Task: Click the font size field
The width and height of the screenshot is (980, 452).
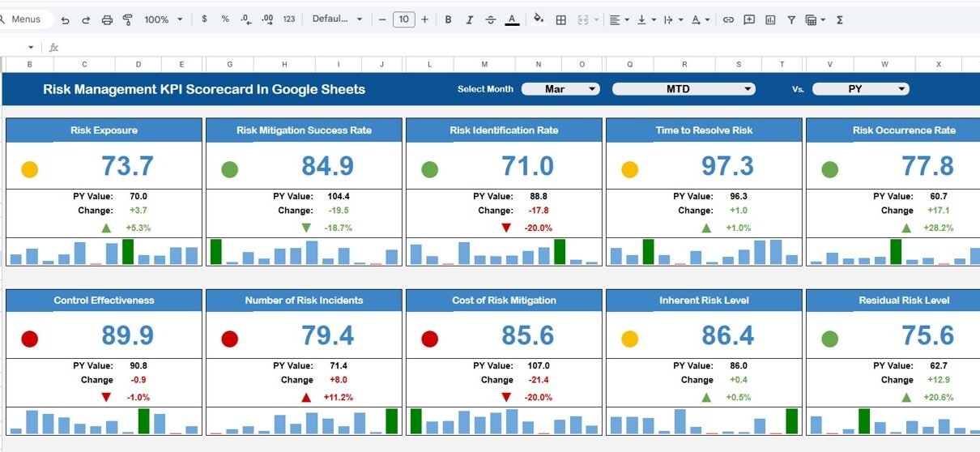Action: tap(403, 19)
